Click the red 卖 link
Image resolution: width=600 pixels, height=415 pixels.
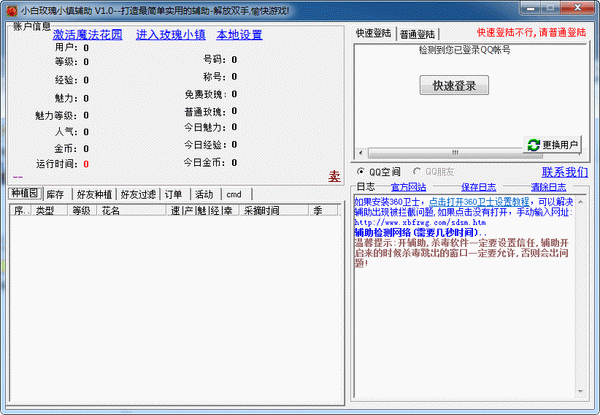click(334, 176)
